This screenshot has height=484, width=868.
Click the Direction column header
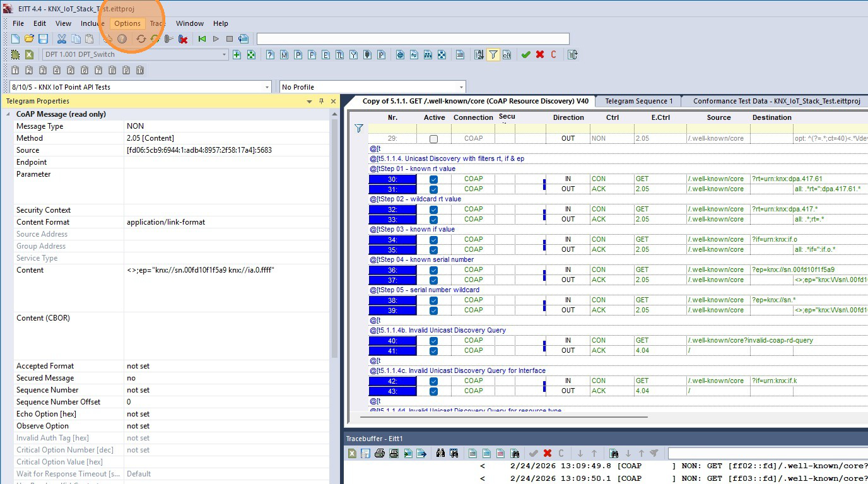(568, 117)
